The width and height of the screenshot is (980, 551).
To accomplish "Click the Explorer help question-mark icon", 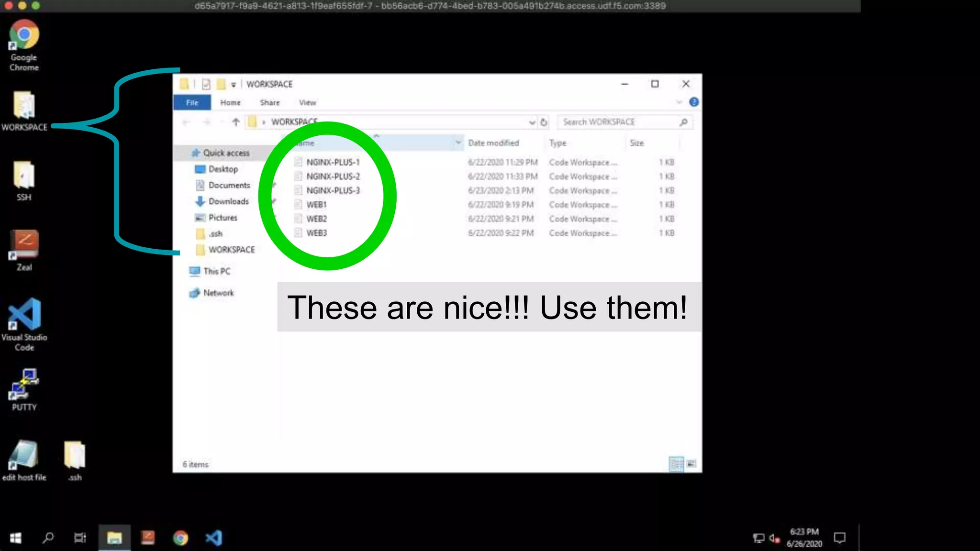I will [693, 102].
